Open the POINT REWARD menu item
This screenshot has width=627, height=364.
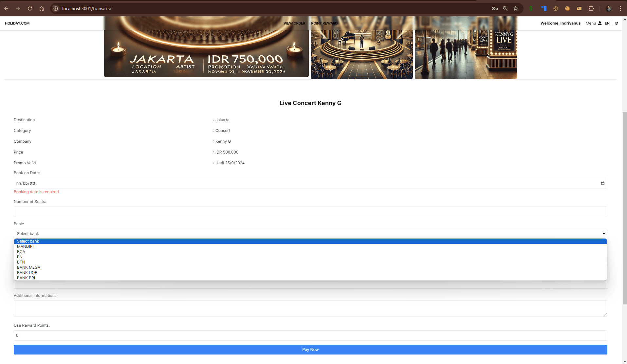324,23
